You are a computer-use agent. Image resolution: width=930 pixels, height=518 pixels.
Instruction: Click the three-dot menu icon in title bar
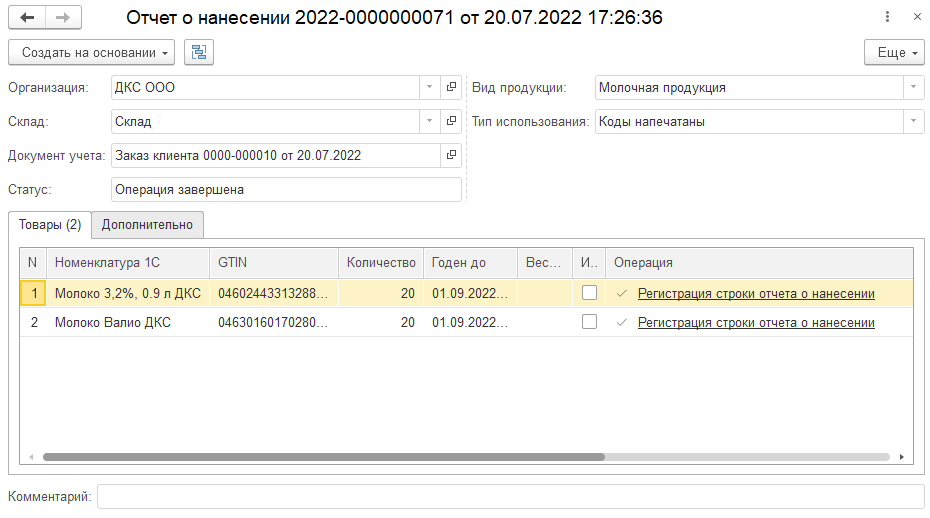[887, 18]
